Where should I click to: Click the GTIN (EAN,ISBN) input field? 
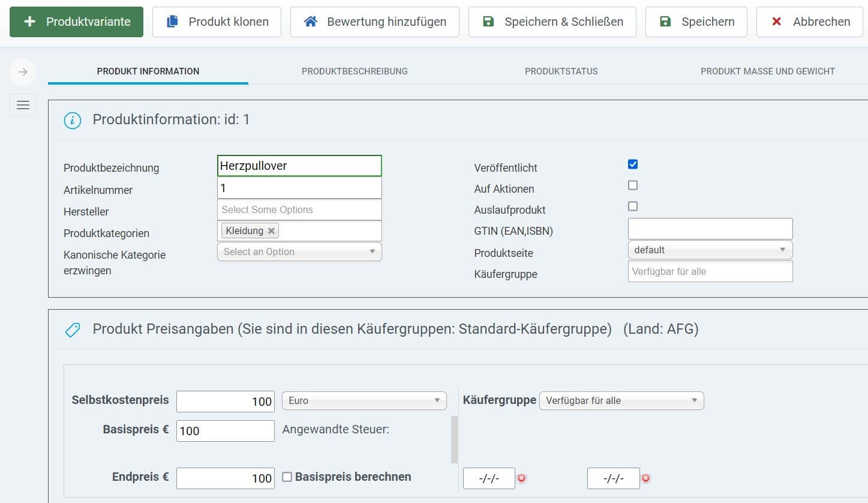tap(710, 229)
